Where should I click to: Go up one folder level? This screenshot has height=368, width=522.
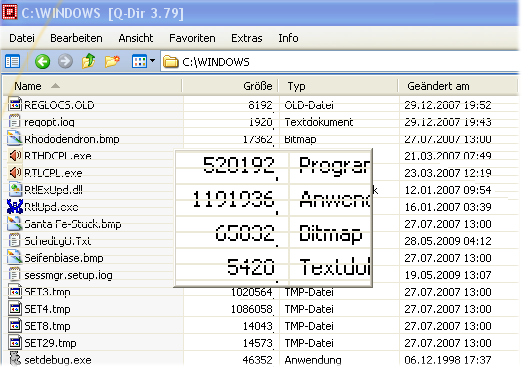click(89, 61)
